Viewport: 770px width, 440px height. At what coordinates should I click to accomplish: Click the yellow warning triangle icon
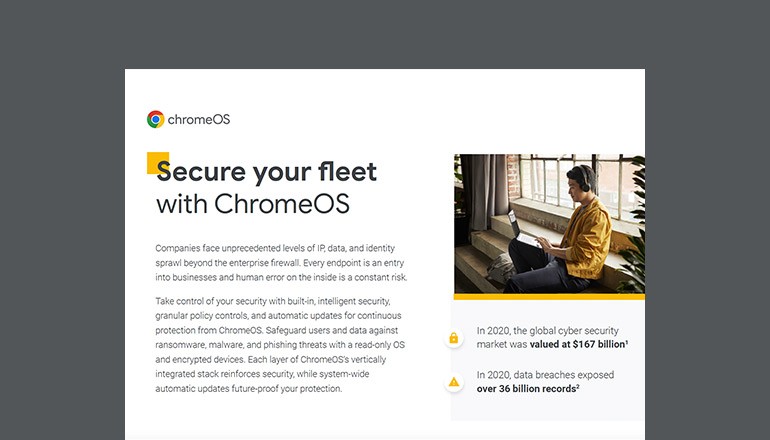pyautogui.click(x=454, y=381)
